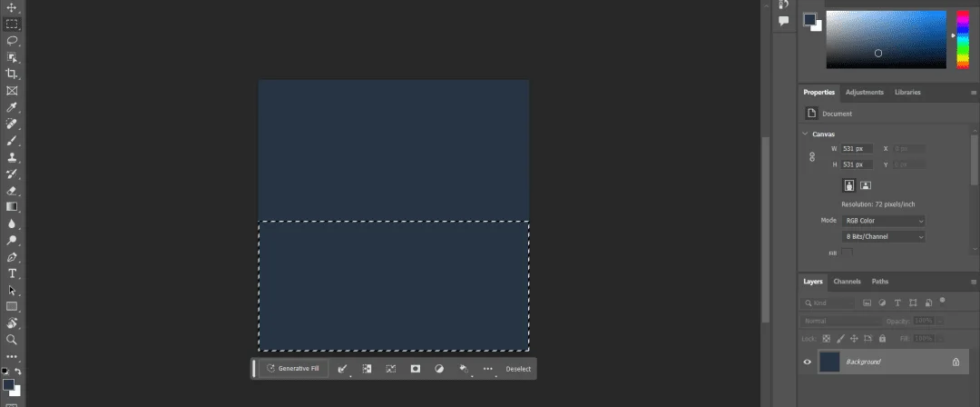Select the Path Selection tool
The width and height of the screenshot is (980, 407).
pyautogui.click(x=11, y=290)
